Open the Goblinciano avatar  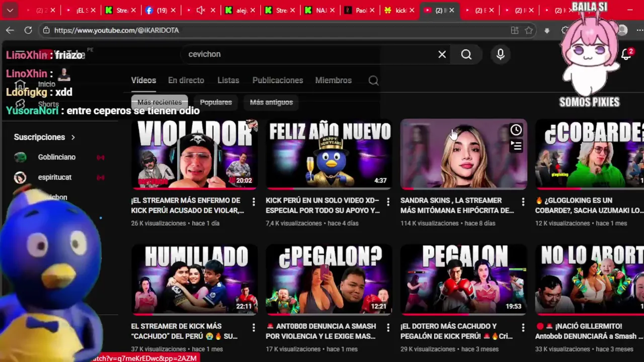point(20,157)
